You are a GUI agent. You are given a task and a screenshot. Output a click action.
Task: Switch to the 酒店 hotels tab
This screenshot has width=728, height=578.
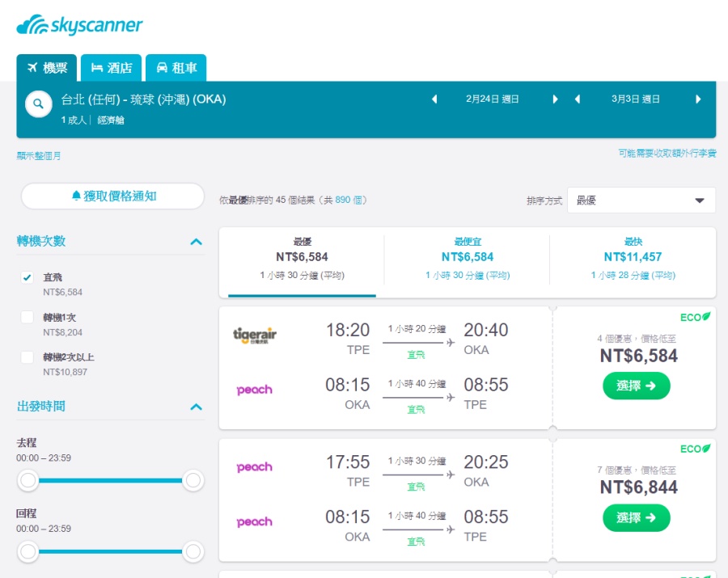(x=112, y=68)
